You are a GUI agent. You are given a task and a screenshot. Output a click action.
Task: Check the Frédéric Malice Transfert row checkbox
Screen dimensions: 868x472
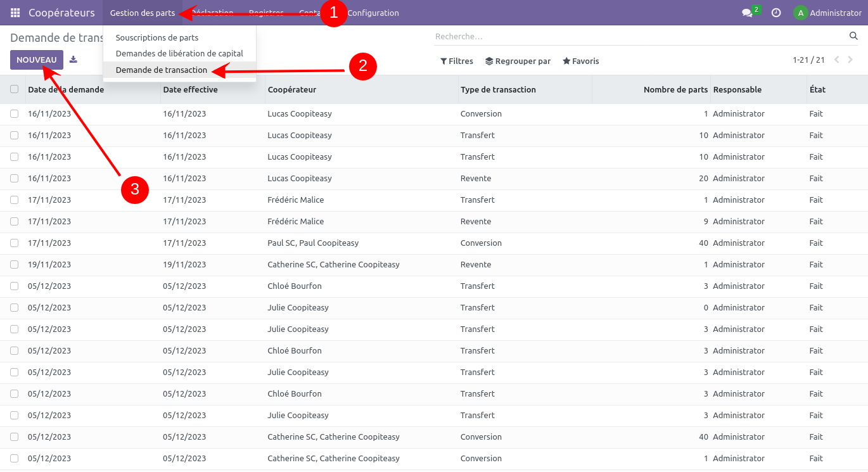coord(15,200)
